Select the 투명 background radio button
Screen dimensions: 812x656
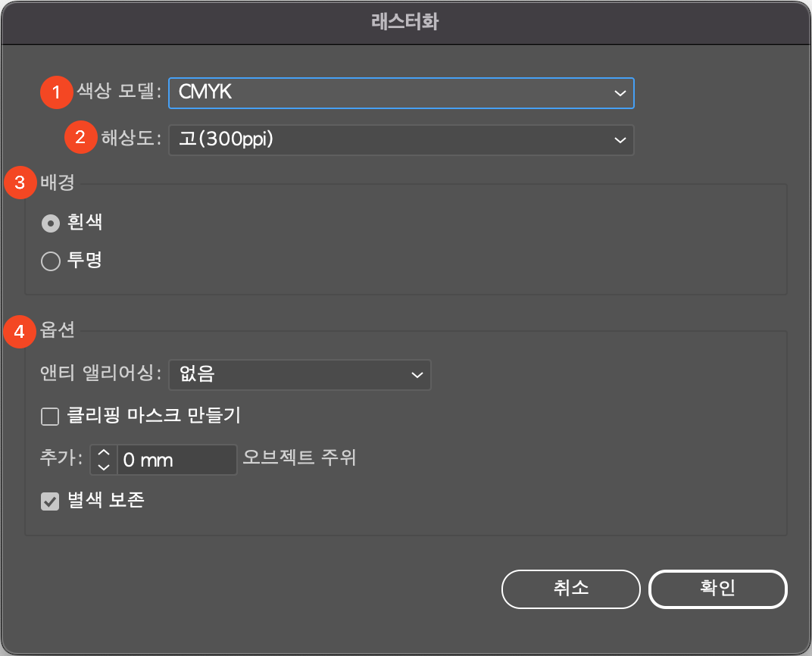pos(49,261)
